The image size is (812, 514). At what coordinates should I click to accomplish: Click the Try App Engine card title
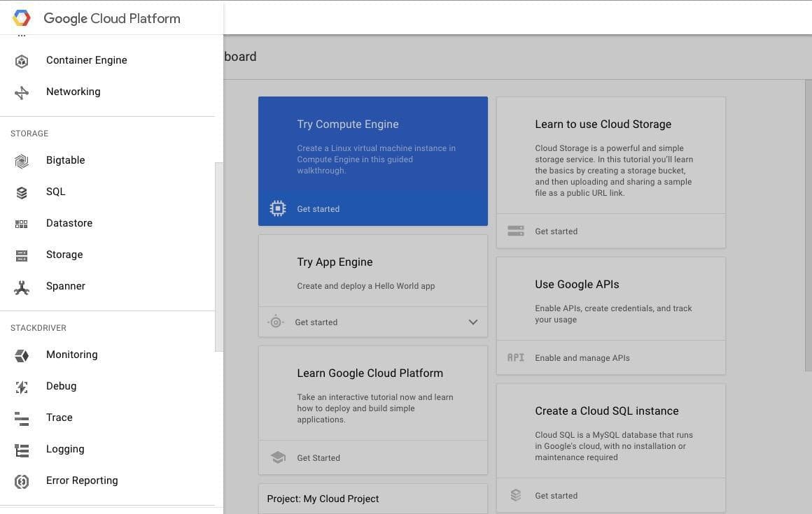pos(335,262)
